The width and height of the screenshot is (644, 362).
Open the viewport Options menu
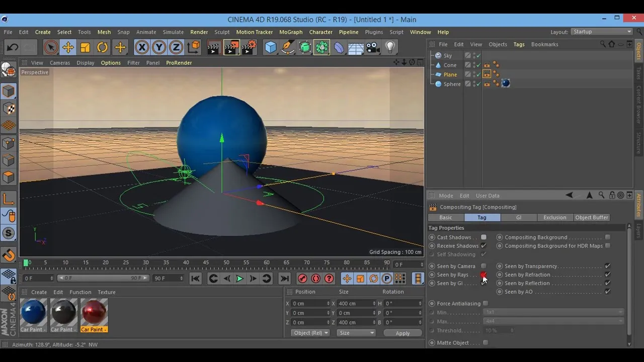click(x=111, y=63)
